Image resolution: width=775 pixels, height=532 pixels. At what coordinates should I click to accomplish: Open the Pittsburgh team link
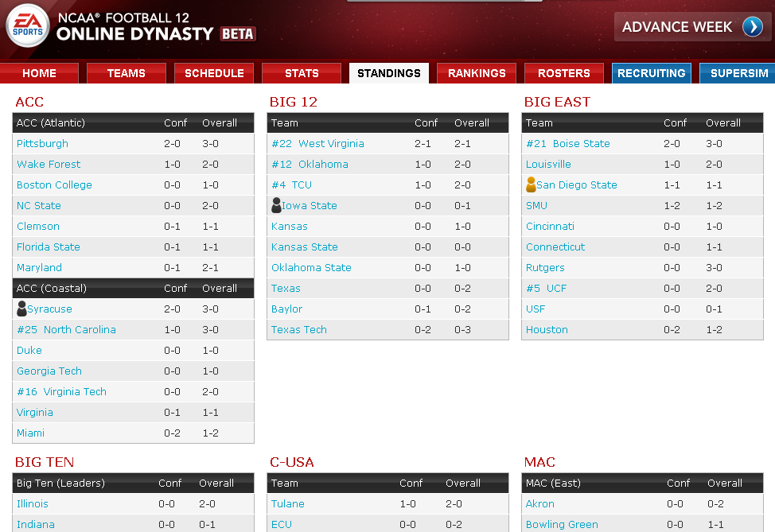coord(42,144)
